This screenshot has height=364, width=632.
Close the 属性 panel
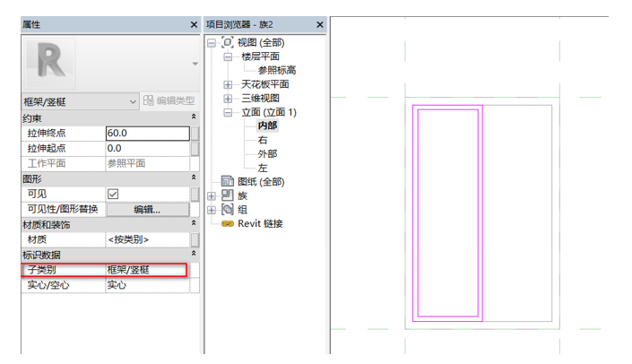pos(194,25)
